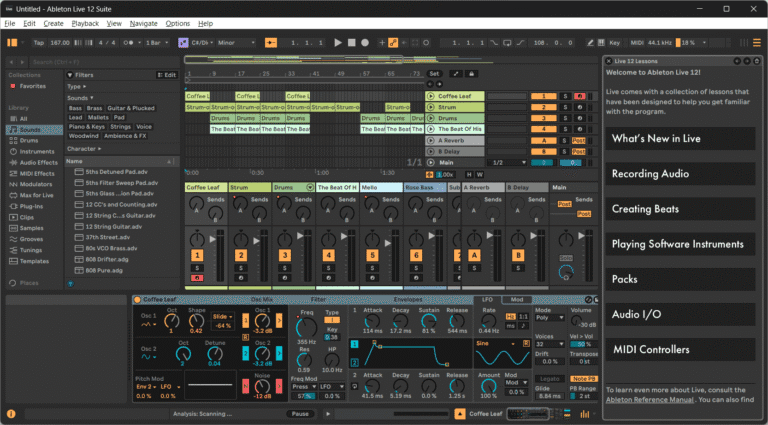Open the Navigate menu

144,24
